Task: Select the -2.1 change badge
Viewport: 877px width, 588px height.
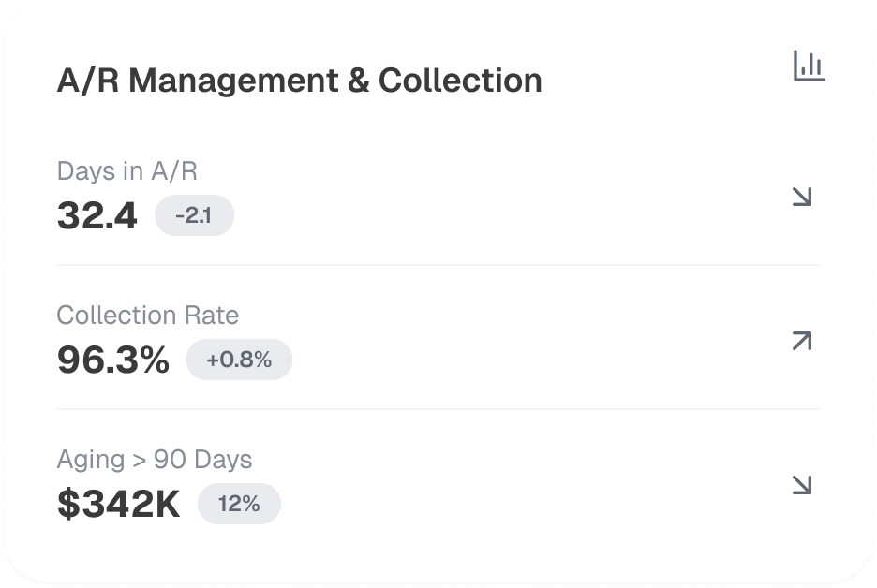Action: click(194, 216)
